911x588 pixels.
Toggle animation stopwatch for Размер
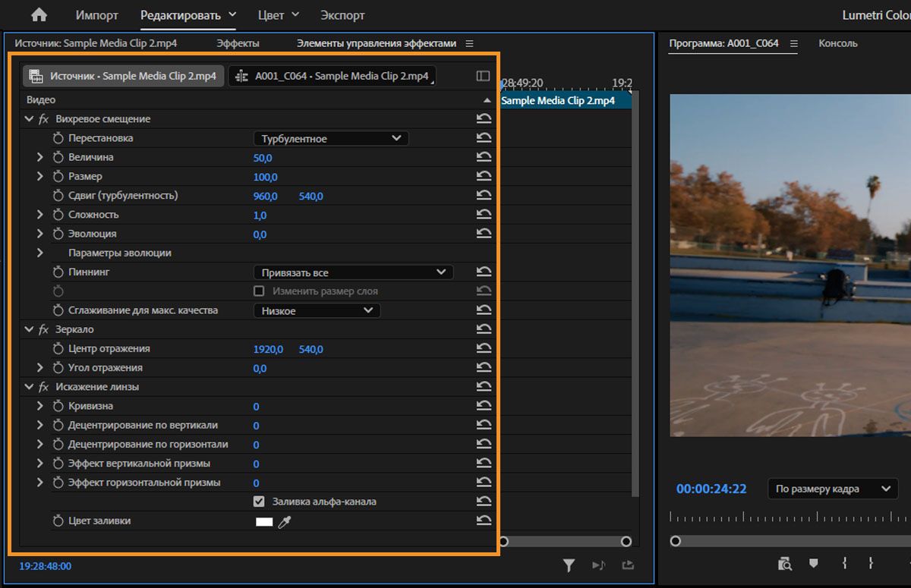pos(58,176)
